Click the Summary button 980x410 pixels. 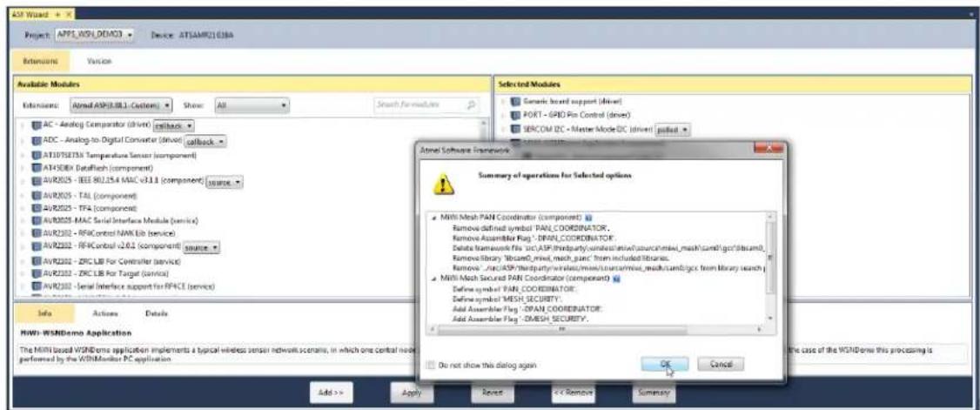point(653,393)
